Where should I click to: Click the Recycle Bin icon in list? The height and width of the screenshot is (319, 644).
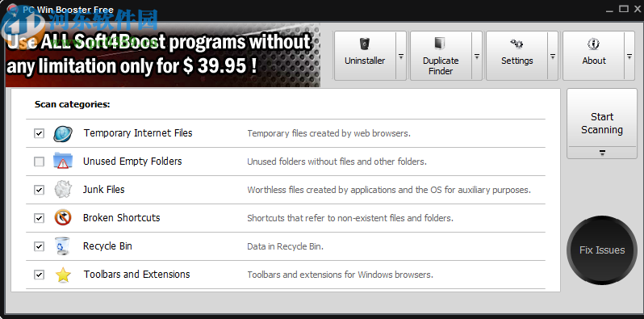tap(63, 246)
